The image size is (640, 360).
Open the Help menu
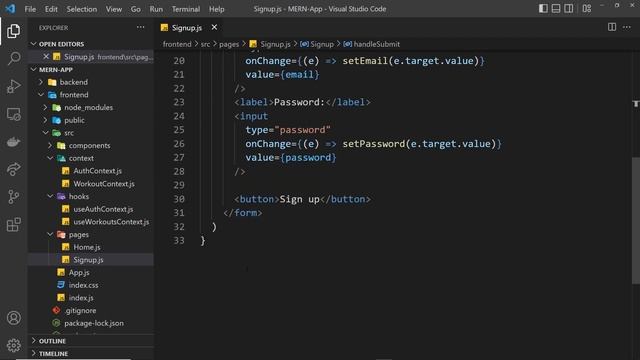tap(217, 9)
